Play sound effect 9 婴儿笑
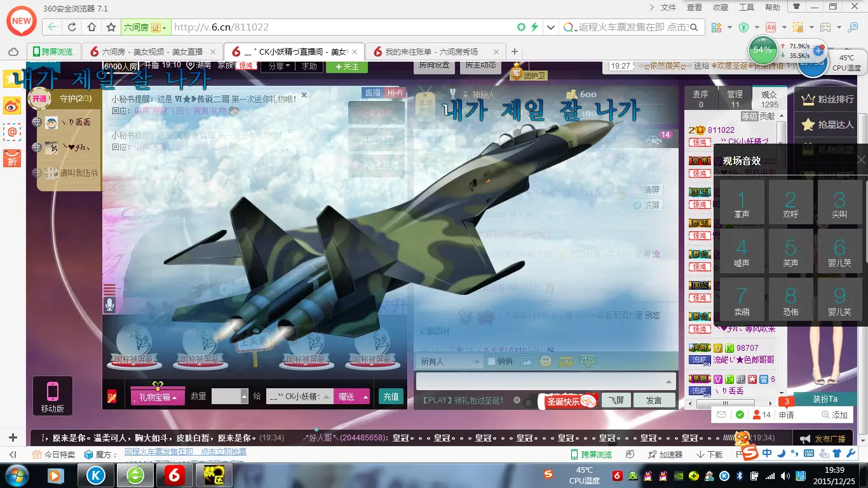This screenshot has width=868, height=488. coord(839,300)
